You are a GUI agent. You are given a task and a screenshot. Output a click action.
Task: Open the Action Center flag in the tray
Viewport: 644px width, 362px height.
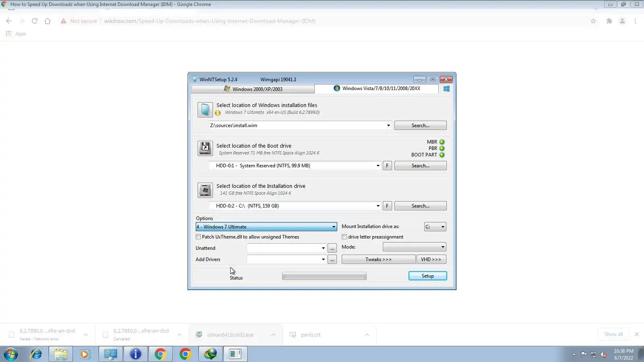[x=584, y=354]
